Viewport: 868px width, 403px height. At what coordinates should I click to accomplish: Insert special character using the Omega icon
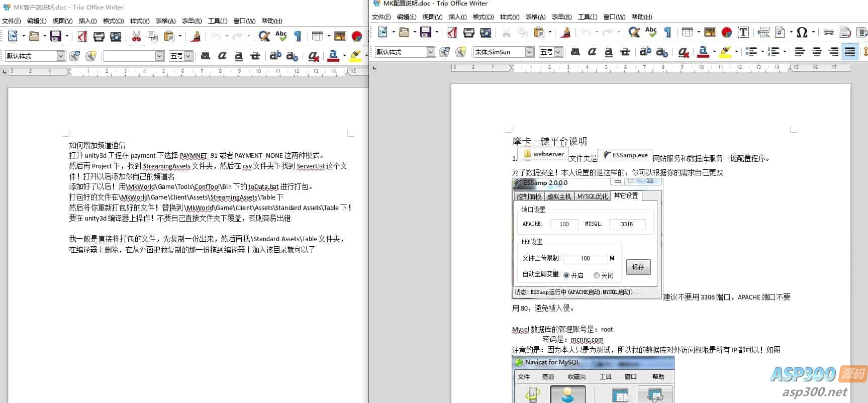[x=802, y=33]
